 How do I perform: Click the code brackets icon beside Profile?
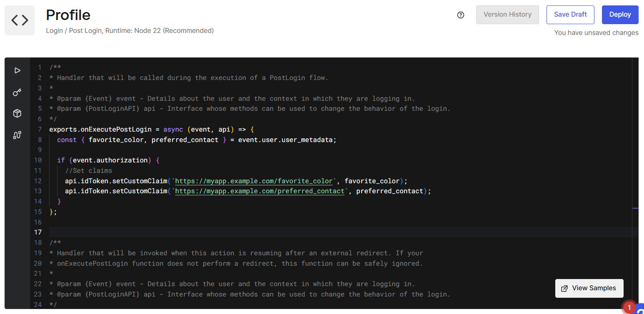(20, 20)
